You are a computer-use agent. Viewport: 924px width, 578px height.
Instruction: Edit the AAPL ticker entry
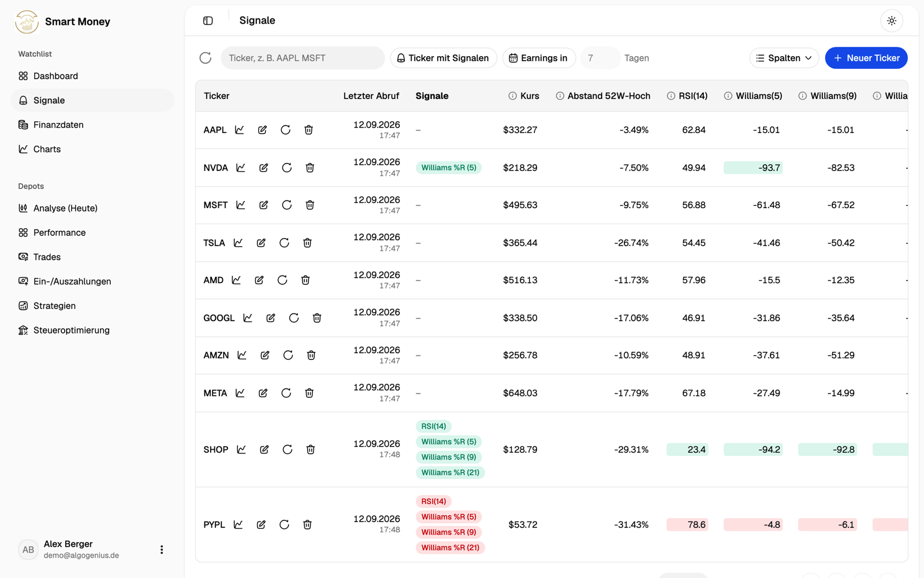pyautogui.click(x=263, y=130)
